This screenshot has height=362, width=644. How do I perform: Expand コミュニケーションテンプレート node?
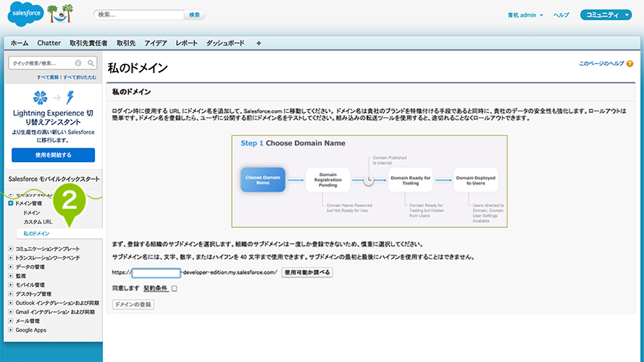click(x=11, y=249)
